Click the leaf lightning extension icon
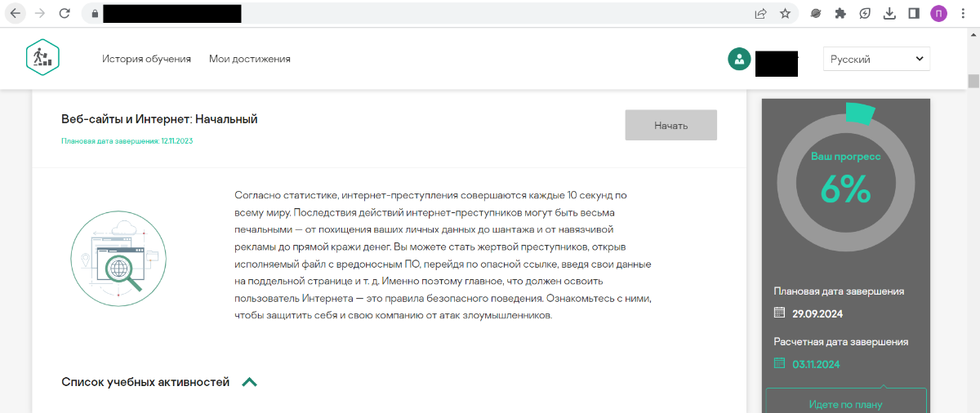980x413 pixels. pyautogui.click(x=865, y=13)
